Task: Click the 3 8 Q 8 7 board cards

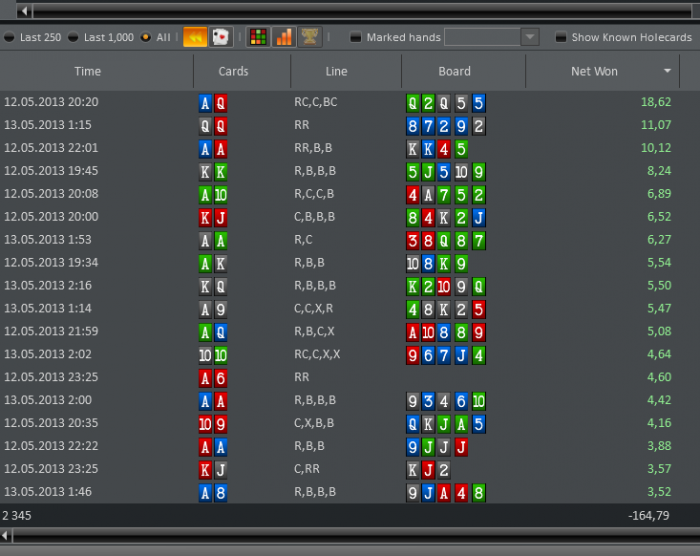Action: [446, 241]
